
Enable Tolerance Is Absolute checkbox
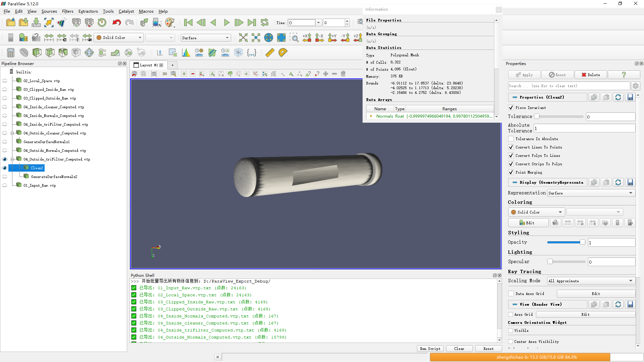[x=511, y=139]
